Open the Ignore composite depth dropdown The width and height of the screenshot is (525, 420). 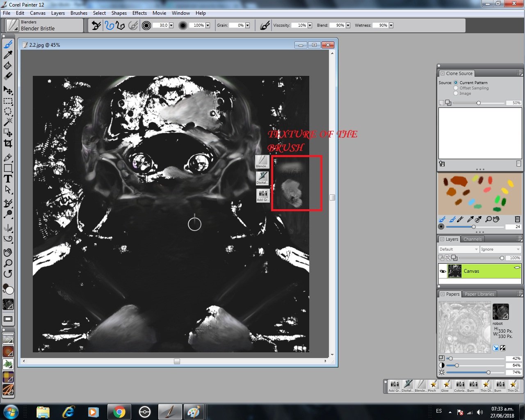click(500, 249)
